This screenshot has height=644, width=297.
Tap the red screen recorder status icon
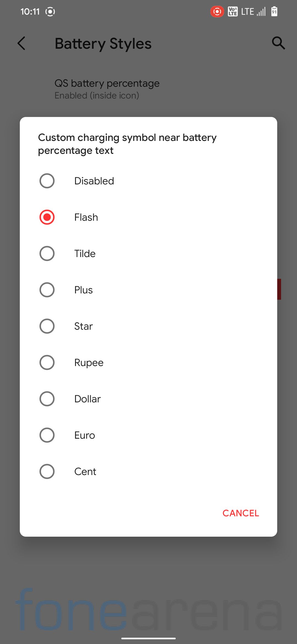tap(217, 12)
